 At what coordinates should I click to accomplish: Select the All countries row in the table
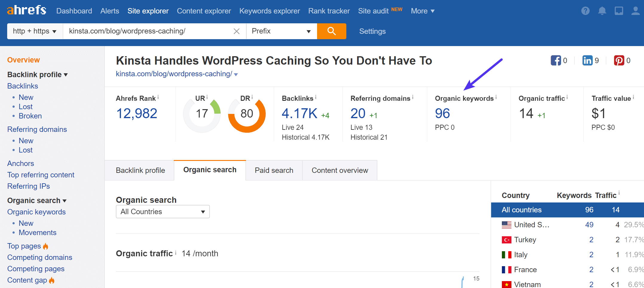[x=521, y=210]
